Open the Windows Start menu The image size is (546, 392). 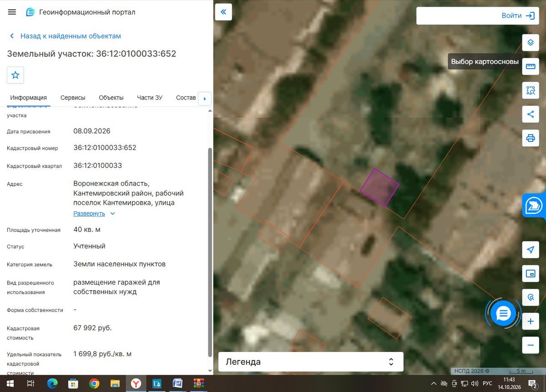pos(10,383)
